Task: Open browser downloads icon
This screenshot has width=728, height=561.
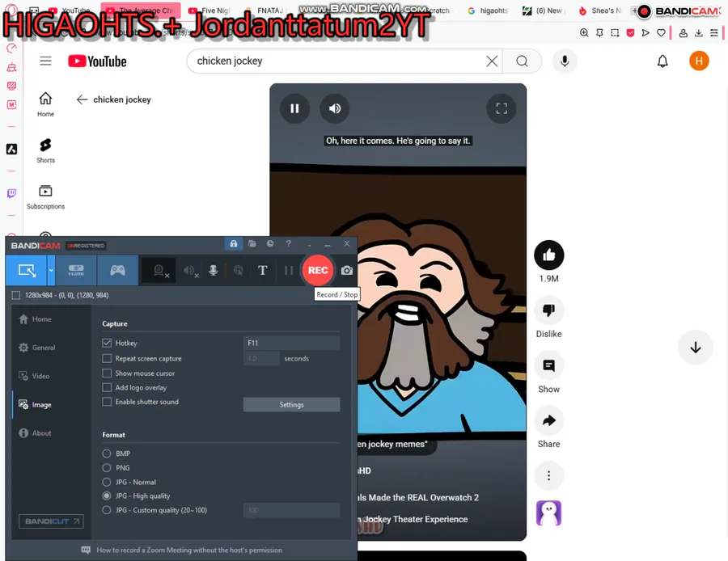Action: pos(698,33)
